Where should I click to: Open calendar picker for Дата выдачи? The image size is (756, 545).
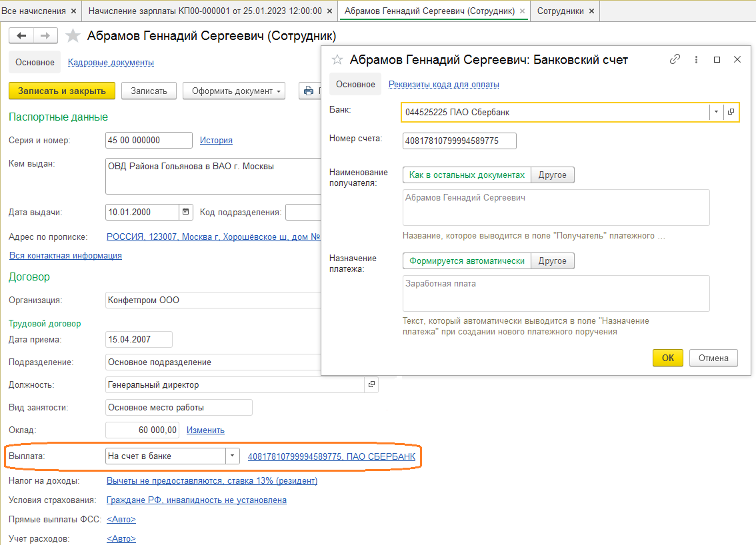(186, 213)
